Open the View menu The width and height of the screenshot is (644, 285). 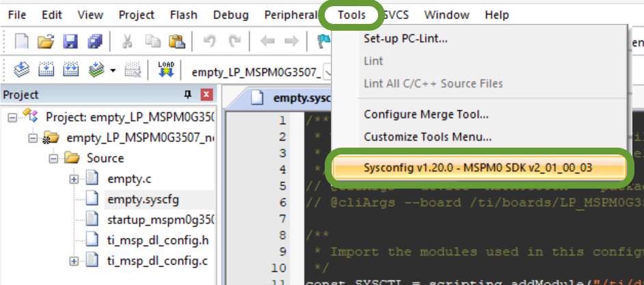click(90, 15)
